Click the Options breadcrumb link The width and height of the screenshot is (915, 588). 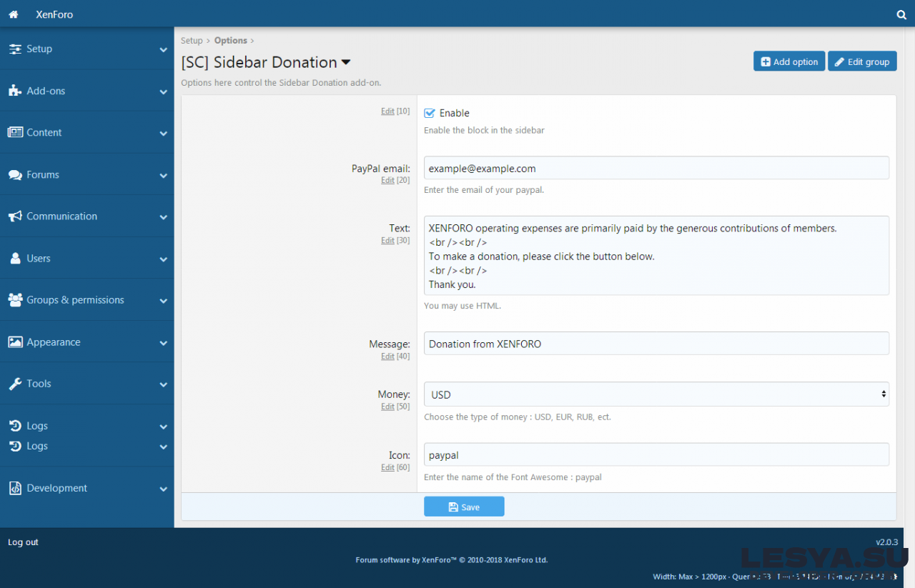pyautogui.click(x=230, y=41)
